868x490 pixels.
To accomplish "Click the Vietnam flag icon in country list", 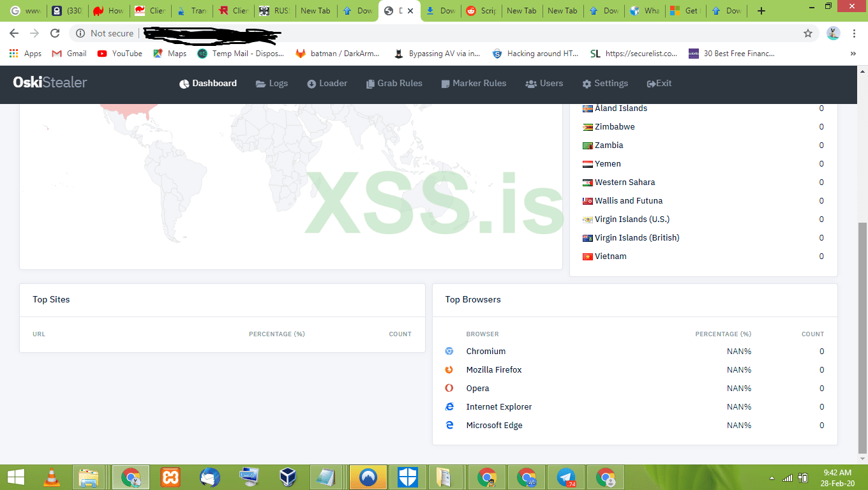I will tap(587, 256).
